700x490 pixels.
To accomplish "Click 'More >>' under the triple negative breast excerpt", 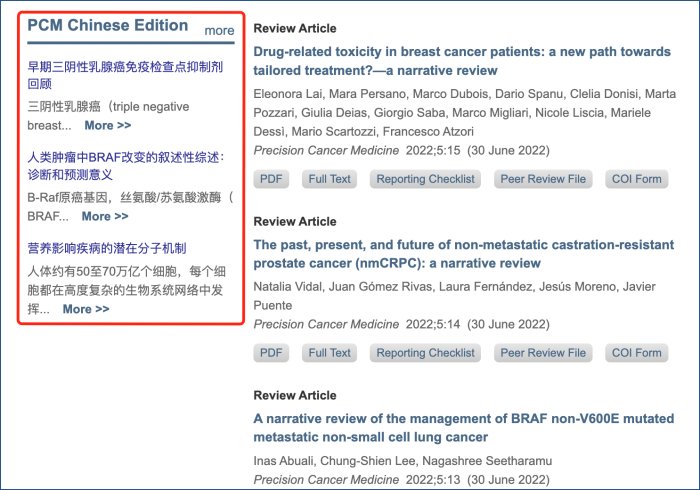I will click(108, 125).
